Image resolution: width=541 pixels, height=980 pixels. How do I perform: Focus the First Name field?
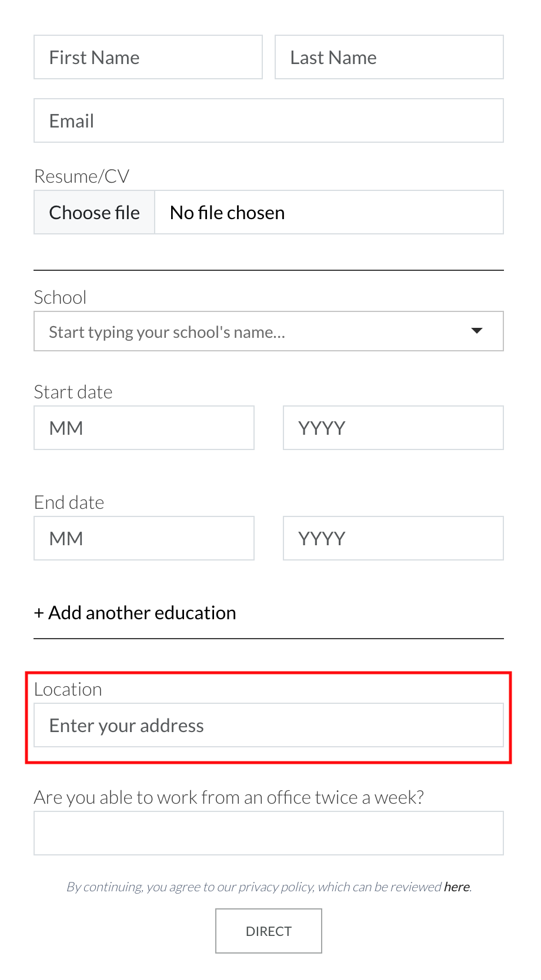click(x=148, y=57)
